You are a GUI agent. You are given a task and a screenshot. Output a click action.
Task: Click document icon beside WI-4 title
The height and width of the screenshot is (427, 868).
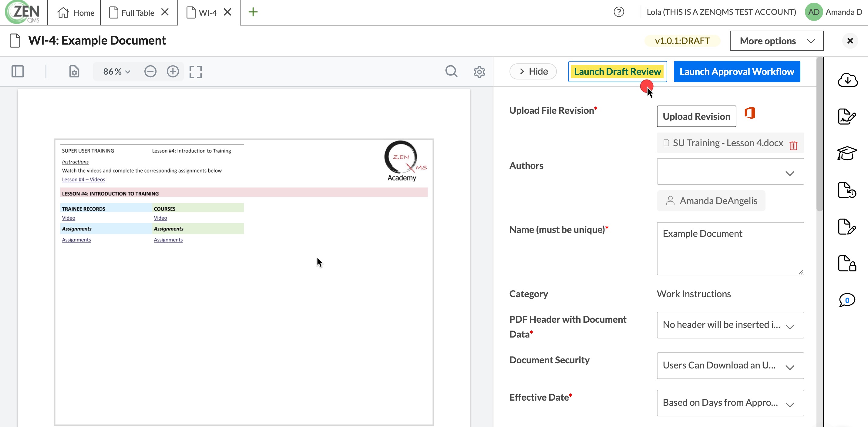pos(15,41)
